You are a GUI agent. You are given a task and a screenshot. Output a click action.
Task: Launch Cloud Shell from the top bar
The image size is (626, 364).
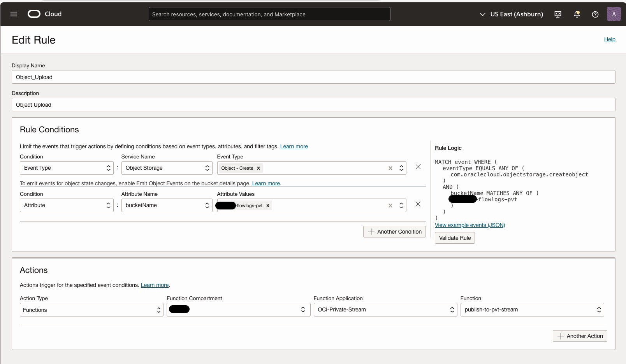[x=557, y=14]
